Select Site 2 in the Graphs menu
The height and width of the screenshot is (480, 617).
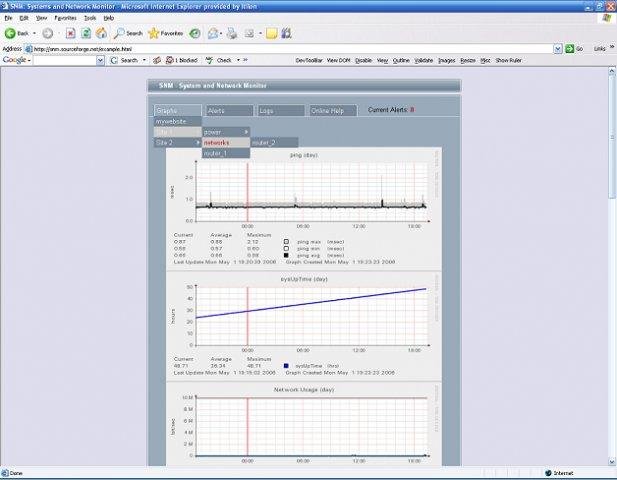178,143
